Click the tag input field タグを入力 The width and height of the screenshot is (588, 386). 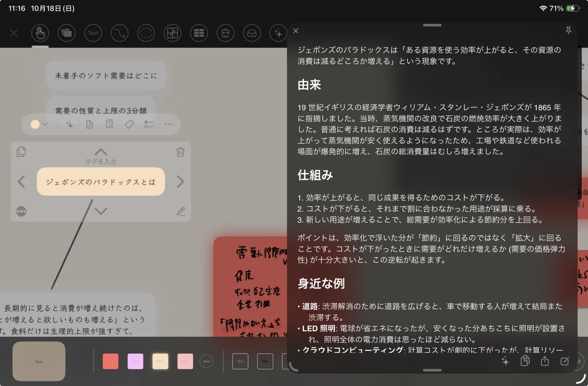[x=101, y=162]
